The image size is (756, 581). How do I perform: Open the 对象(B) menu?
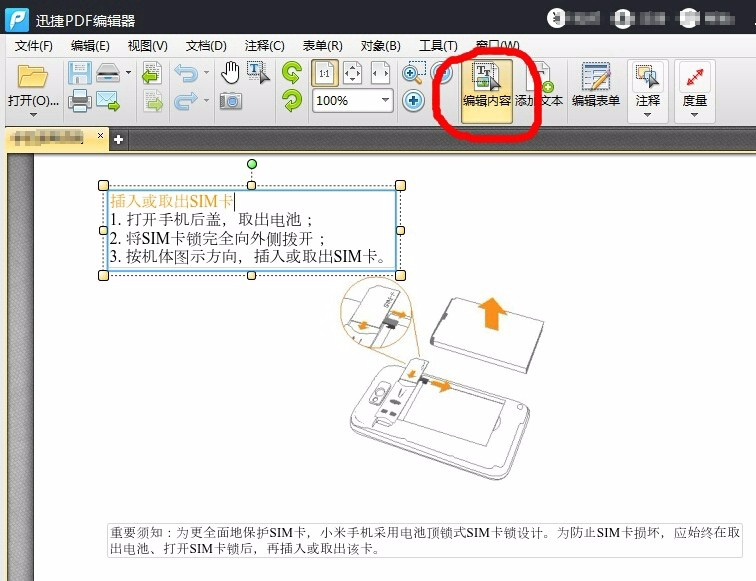tap(380, 46)
